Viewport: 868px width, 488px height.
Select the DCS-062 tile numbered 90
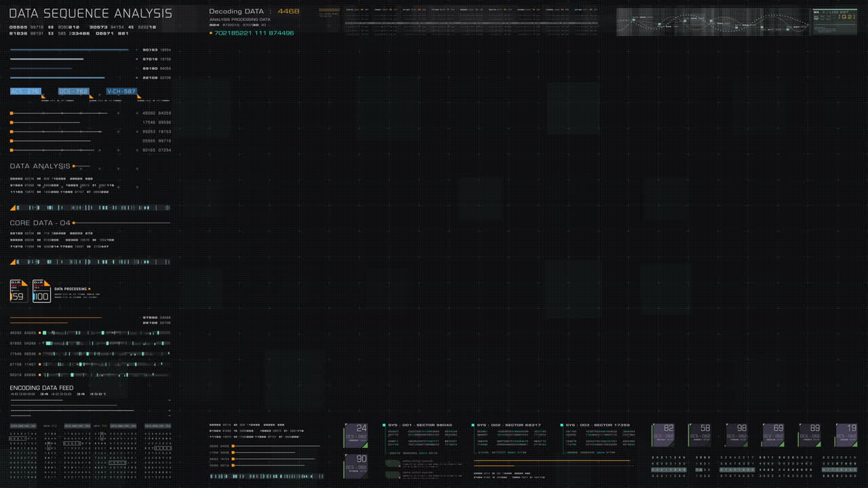(356, 466)
